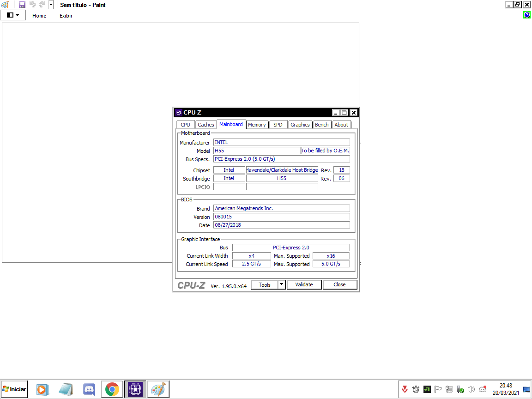
Task: Click the network connection tray icon
Action: [449, 389]
